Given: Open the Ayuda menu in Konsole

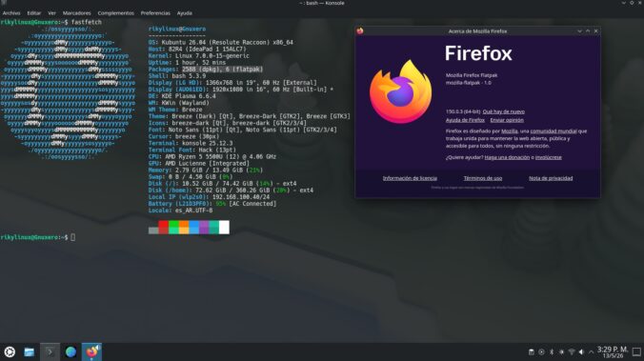Looking at the screenshot, I should [185, 13].
